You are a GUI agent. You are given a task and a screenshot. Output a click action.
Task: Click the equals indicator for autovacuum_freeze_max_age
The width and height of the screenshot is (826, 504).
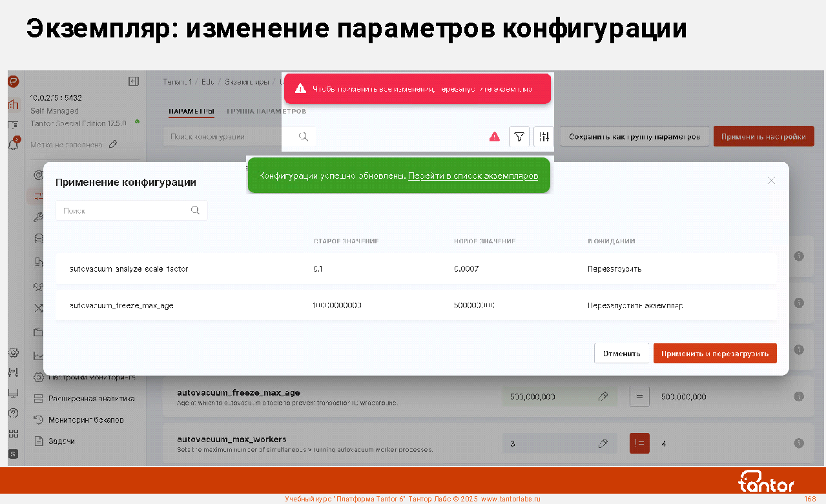(x=639, y=396)
